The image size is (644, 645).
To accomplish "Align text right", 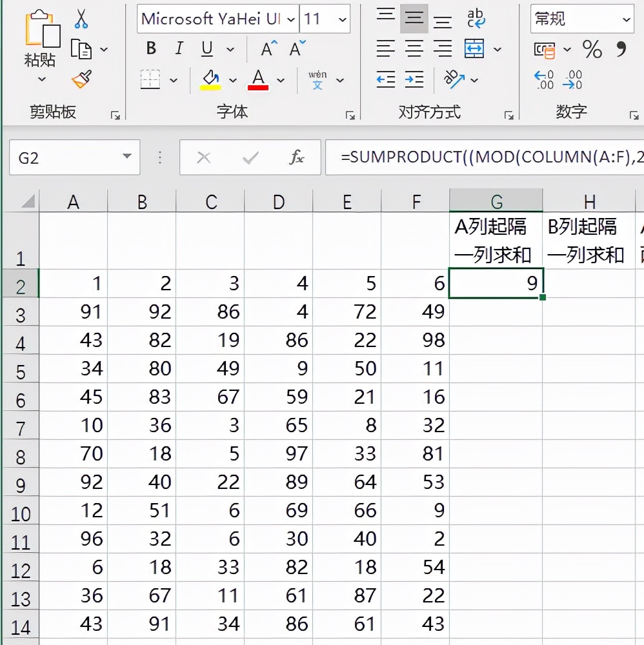I will pyautogui.click(x=443, y=49).
